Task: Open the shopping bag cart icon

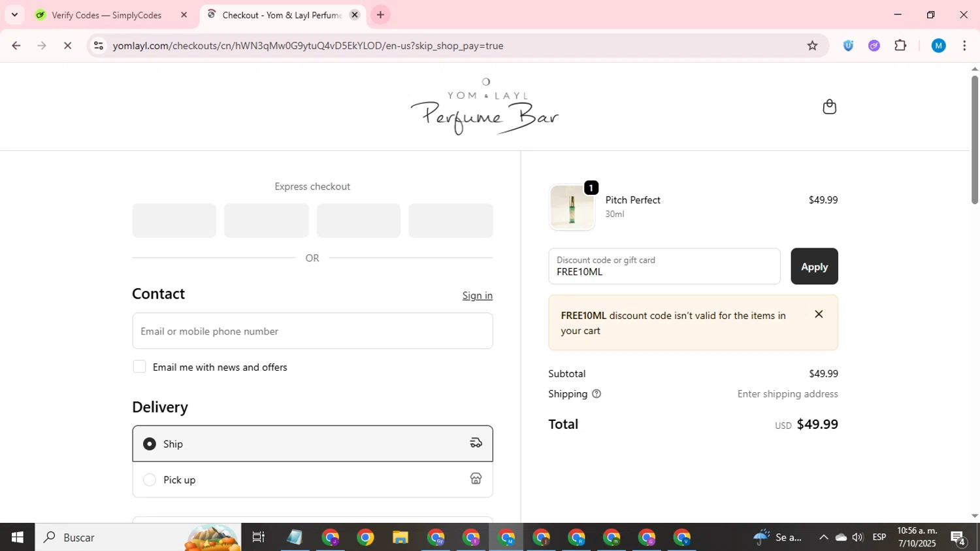Action: click(x=829, y=107)
